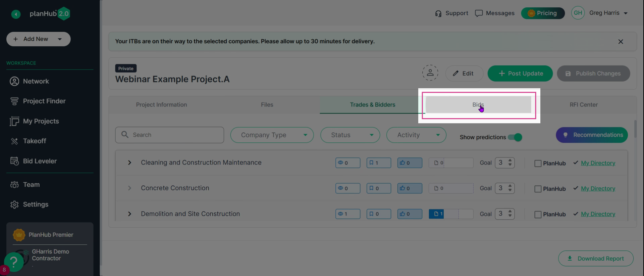Open Messages chat icon

(495, 13)
